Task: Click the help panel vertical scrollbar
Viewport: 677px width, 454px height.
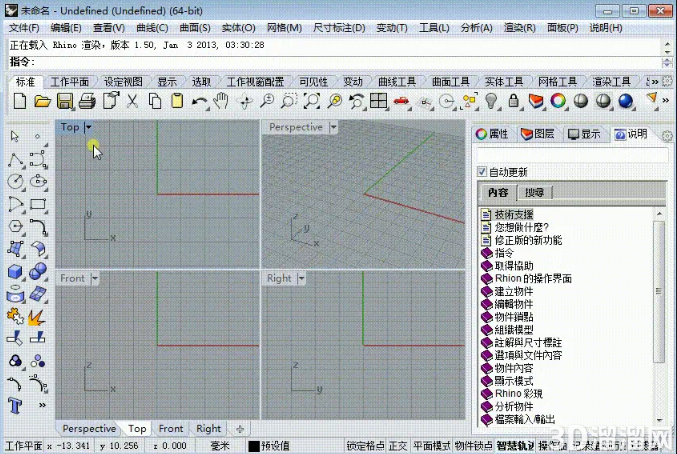Action: 659,292
